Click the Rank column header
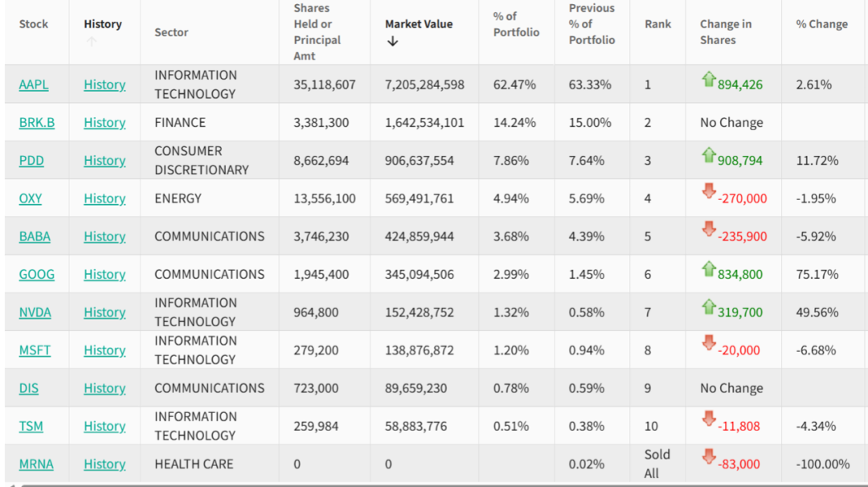The image size is (868, 487). point(657,24)
